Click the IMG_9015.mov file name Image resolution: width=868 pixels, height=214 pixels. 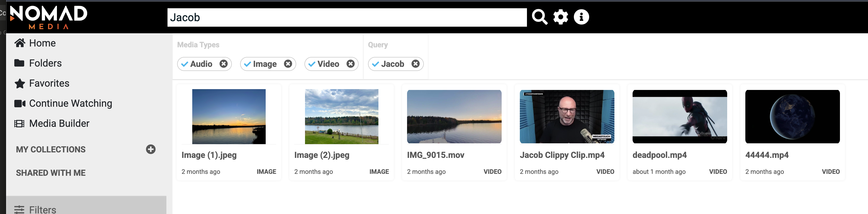click(436, 155)
